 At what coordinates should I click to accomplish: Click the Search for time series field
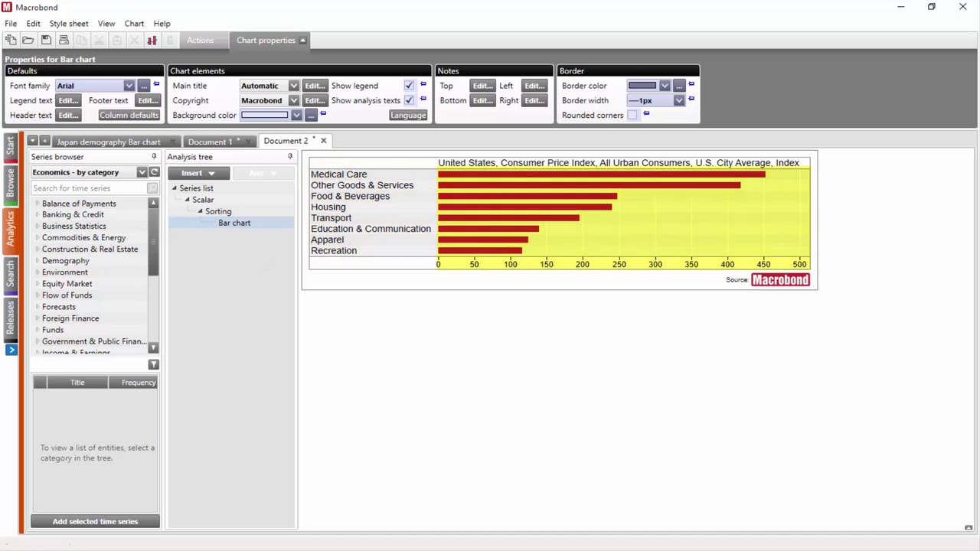tap(89, 188)
